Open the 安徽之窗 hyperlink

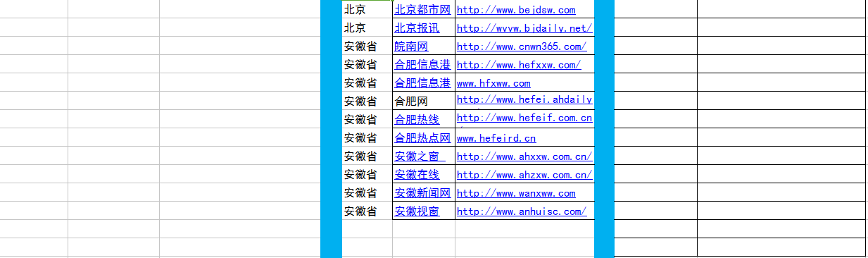click(420, 156)
